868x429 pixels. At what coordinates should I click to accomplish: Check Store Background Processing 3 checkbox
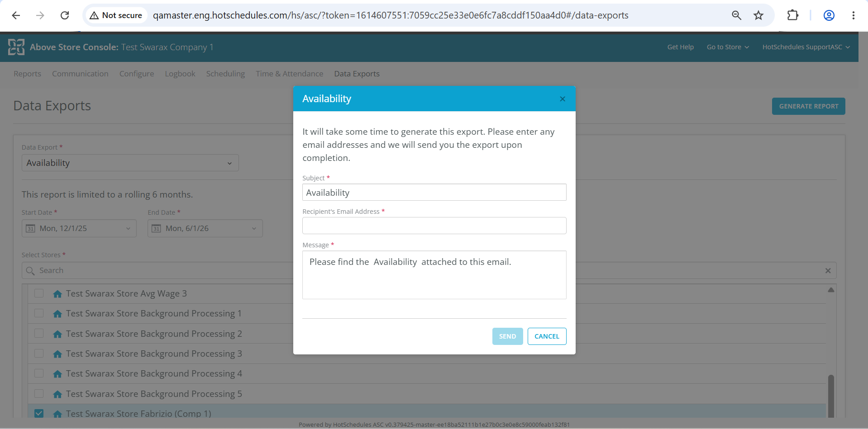39,354
